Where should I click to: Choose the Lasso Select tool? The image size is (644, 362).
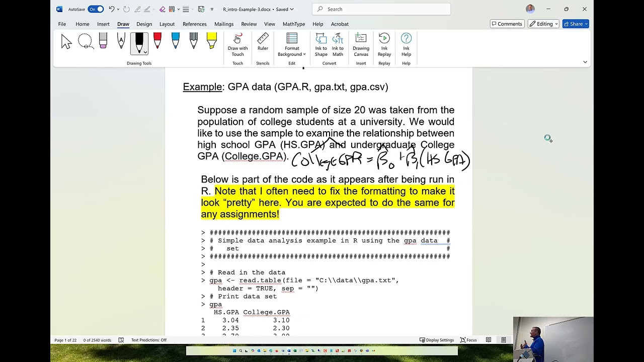coord(85,42)
